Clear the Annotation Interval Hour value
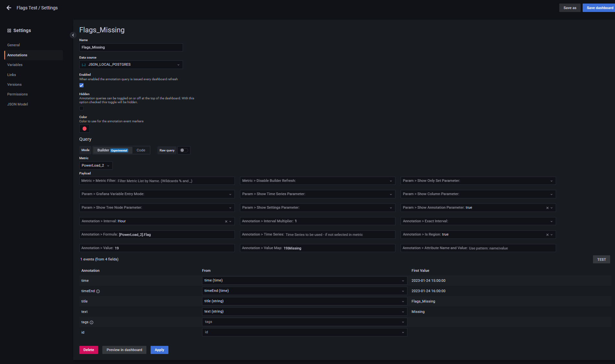Viewport: 615px width, 364px height. tap(226, 221)
